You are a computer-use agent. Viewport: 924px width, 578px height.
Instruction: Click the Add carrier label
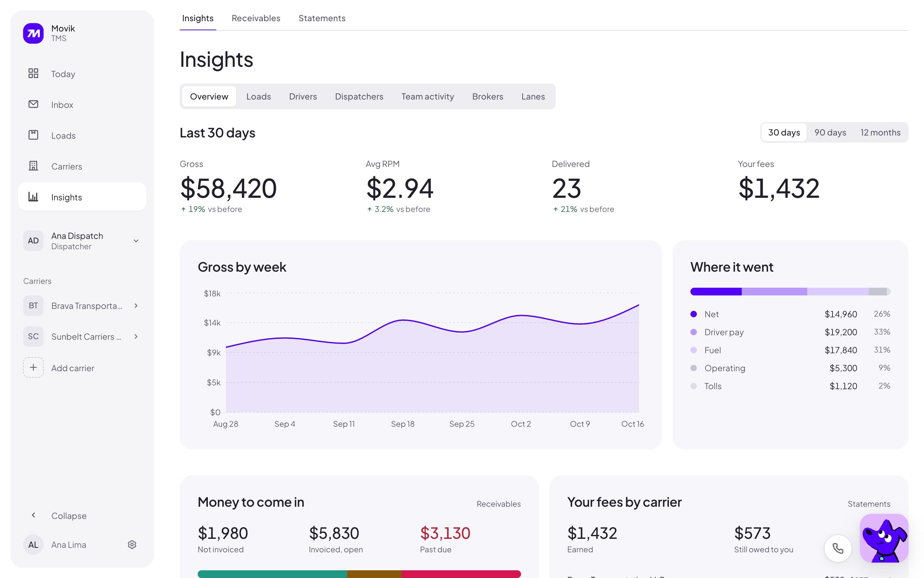[73, 368]
